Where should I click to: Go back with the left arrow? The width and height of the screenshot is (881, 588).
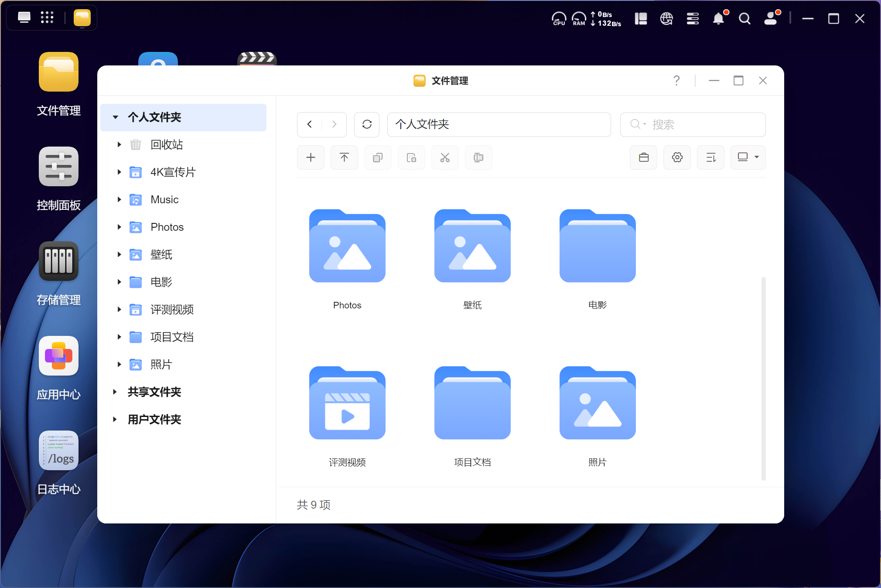[x=310, y=124]
